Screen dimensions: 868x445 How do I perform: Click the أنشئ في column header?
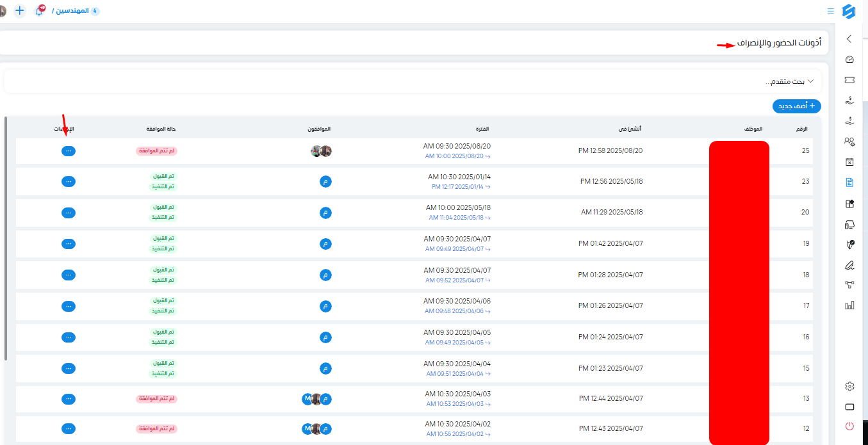[630, 129]
